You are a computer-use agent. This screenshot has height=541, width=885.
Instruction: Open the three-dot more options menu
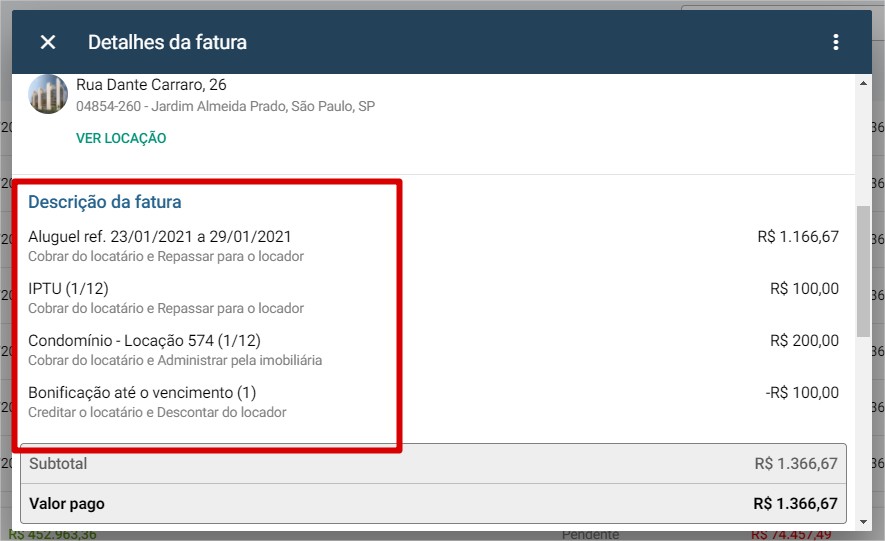coord(836,42)
